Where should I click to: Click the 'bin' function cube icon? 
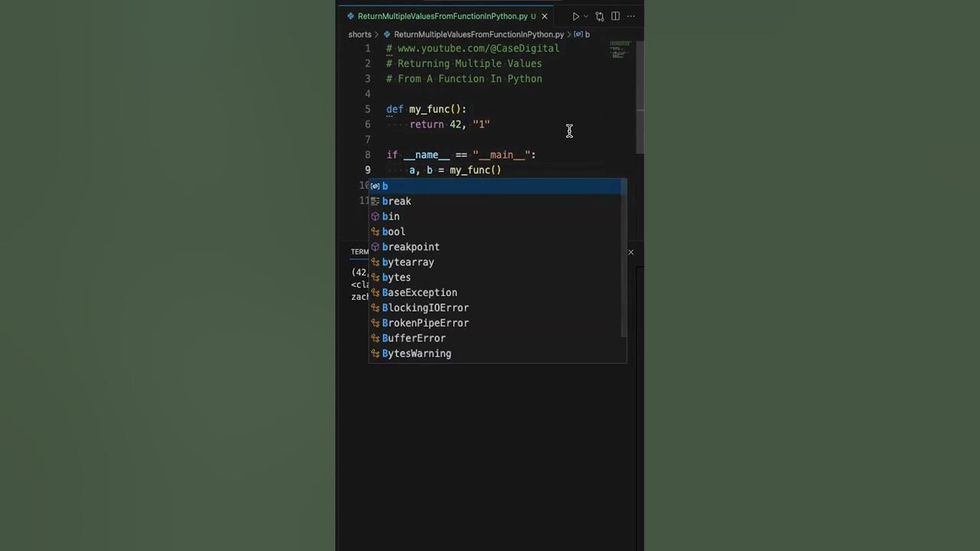[x=375, y=217]
